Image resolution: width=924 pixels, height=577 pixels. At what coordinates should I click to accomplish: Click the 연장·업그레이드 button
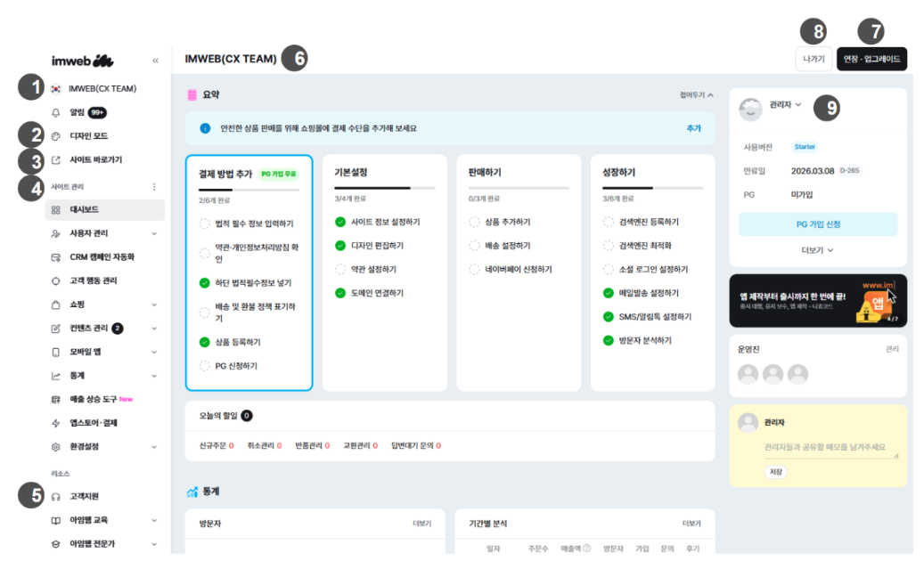(871, 59)
